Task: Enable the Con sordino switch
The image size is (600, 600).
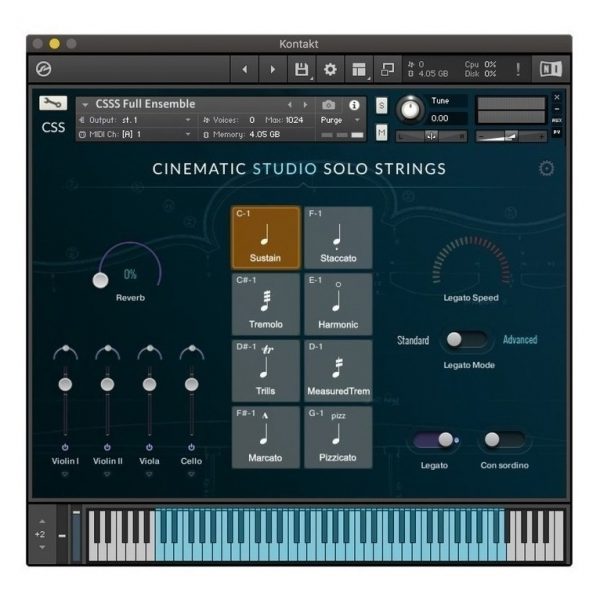Action: tap(504, 440)
